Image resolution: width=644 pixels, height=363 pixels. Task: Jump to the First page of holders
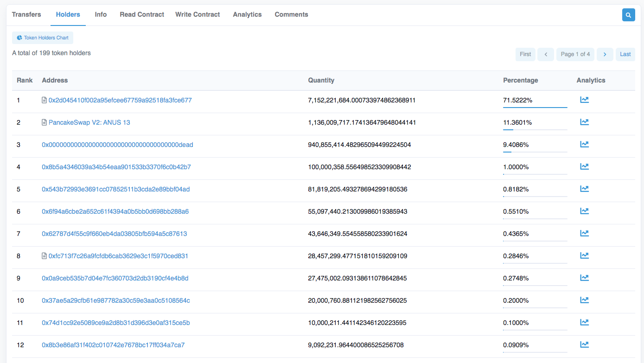coord(525,54)
